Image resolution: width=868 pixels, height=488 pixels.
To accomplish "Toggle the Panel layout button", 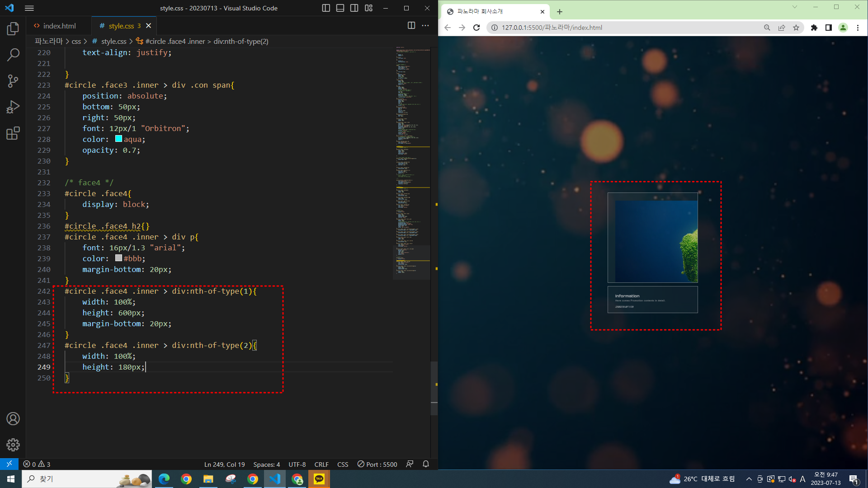I will pos(340,8).
